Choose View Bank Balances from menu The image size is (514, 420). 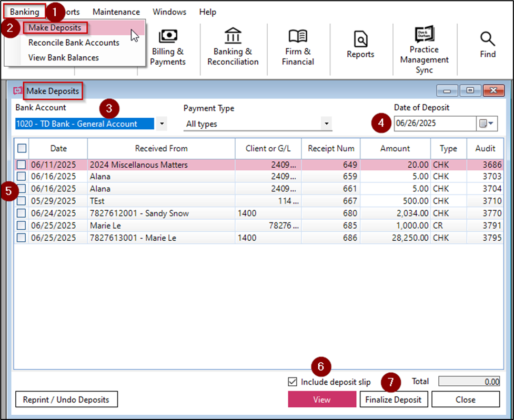(64, 57)
